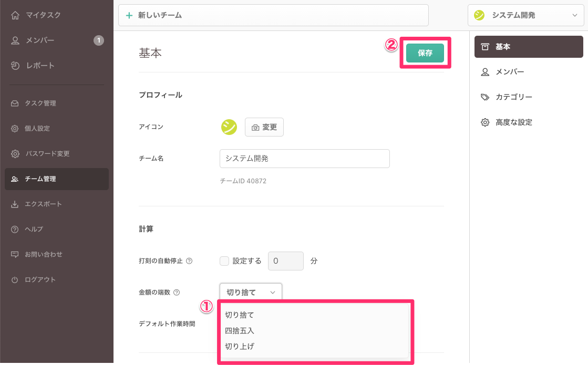588x365 pixels.
Task: Expand the システム開発 team selector dropdown
Action: pyautogui.click(x=525, y=15)
